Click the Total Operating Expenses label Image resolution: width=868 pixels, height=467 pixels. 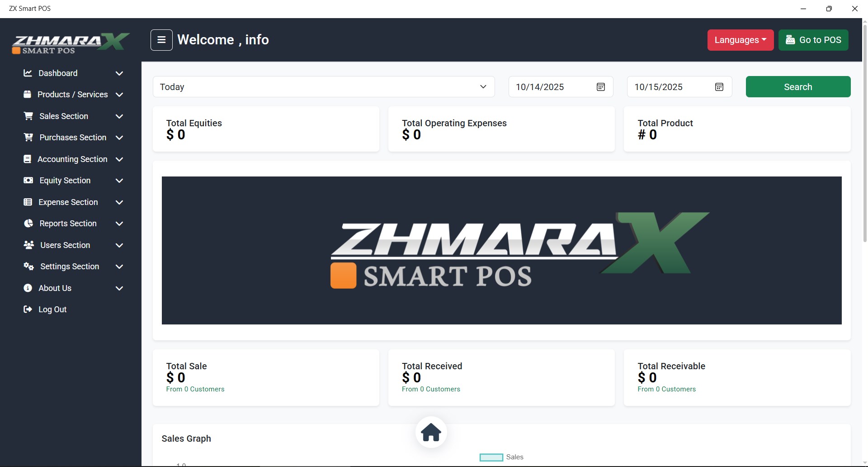click(454, 123)
